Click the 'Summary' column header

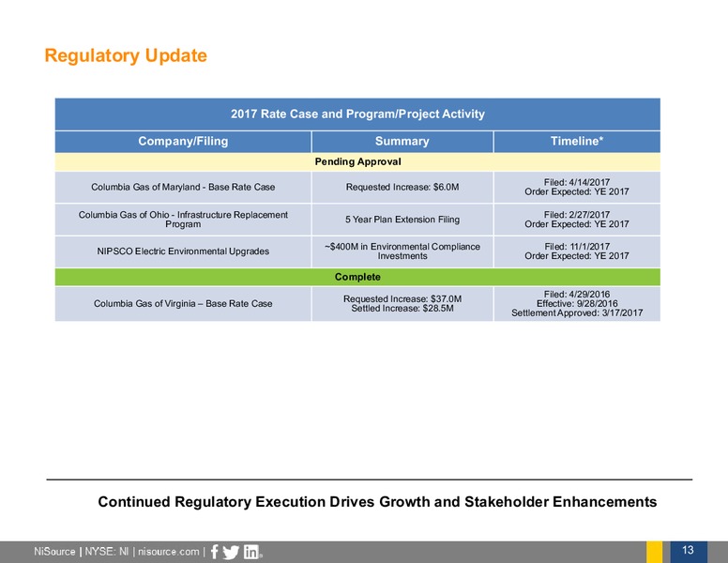click(402, 142)
